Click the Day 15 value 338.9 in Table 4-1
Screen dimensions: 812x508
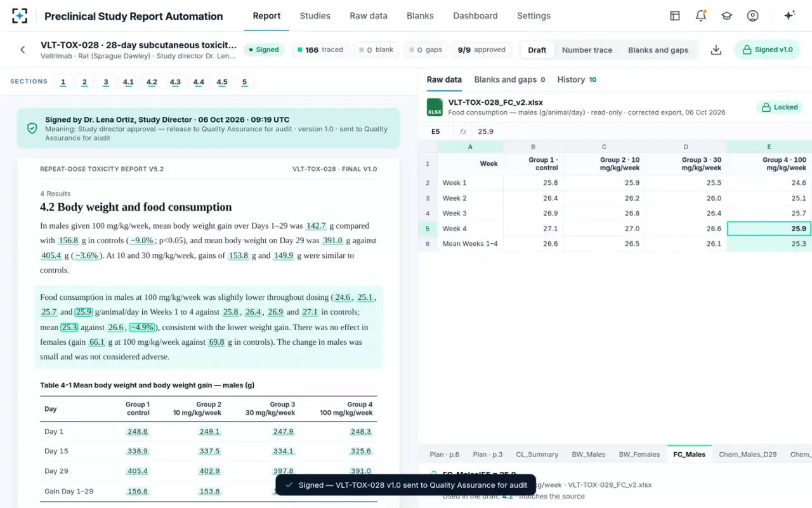(x=137, y=451)
